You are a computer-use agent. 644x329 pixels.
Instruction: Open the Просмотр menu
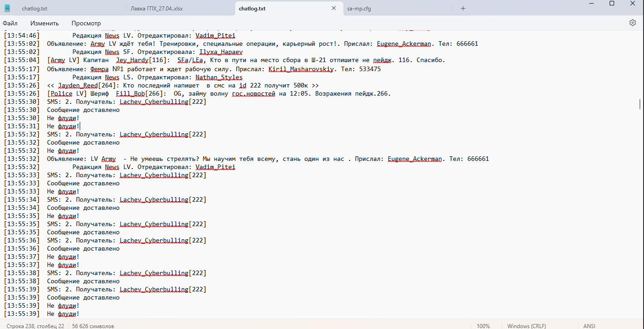[86, 23]
